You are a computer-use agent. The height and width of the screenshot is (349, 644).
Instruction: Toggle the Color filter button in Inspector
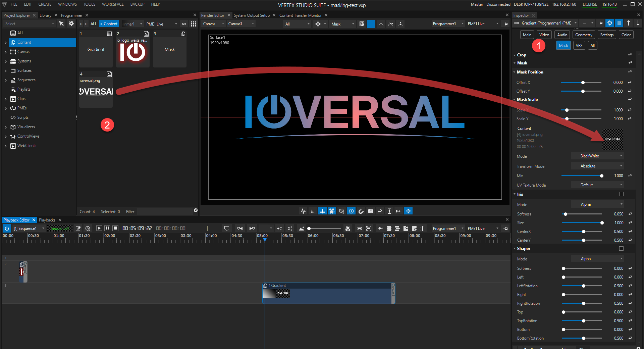click(x=626, y=35)
